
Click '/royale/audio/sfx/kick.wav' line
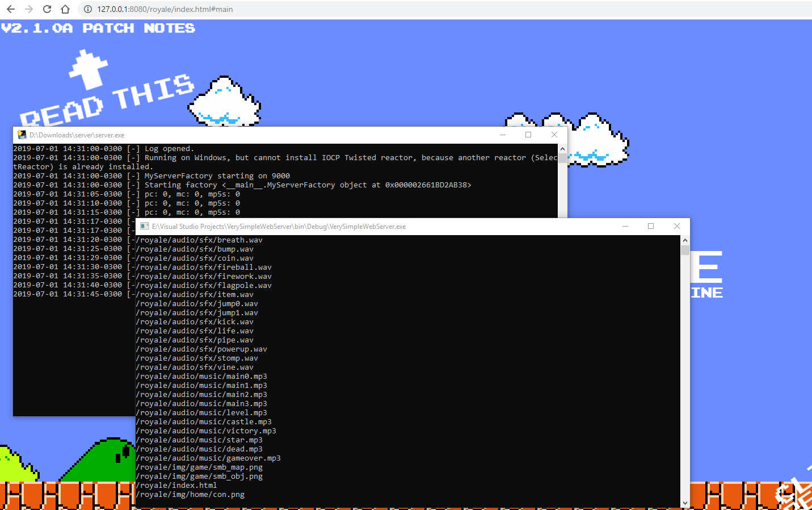[x=195, y=322]
